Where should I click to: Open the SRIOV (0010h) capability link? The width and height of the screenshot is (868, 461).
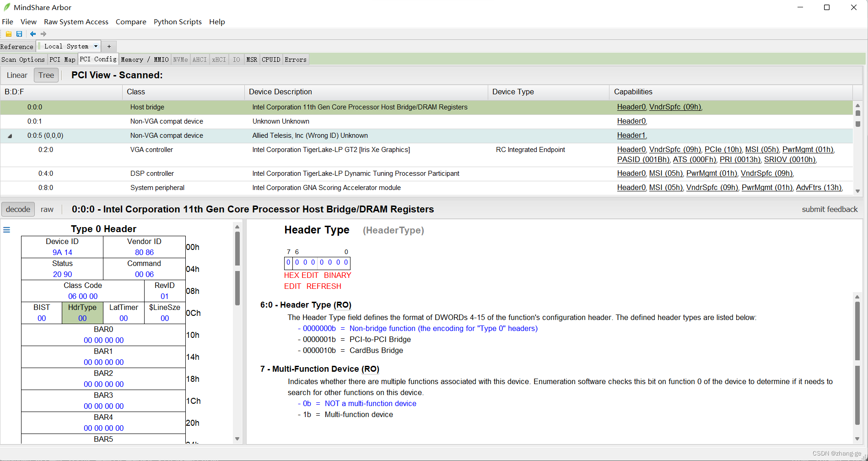pos(790,160)
